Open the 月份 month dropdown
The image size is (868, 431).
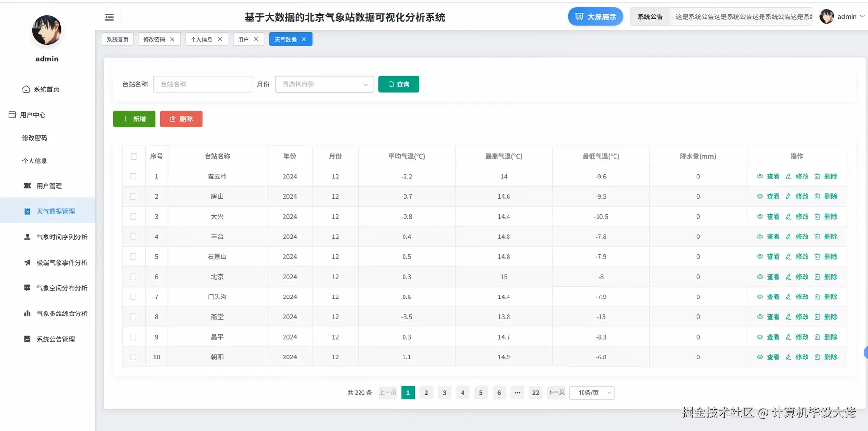[x=324, y=84]
